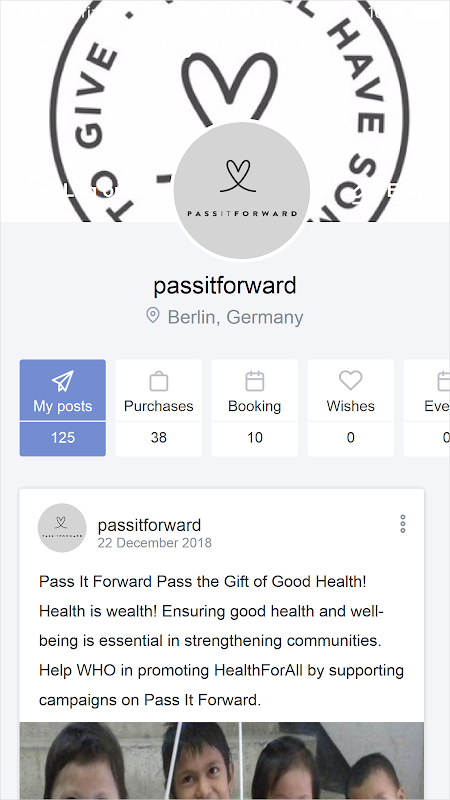Tap the partially visible Events calendar icon
This screenshot has width=450, height=800.
pyautogui.click(x=443, y=381)
